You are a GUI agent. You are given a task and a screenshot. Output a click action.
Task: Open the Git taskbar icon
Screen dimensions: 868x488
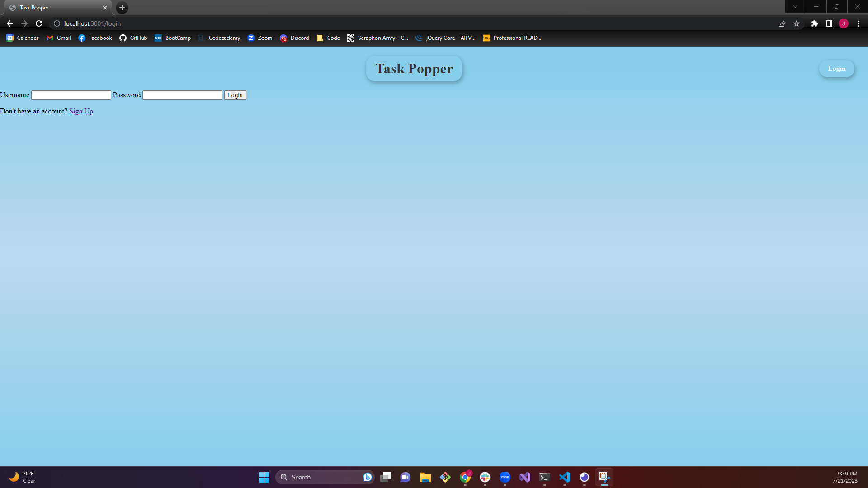tap(445, 477)
